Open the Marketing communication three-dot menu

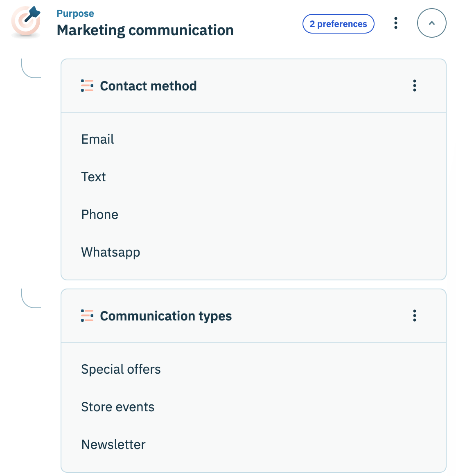pos(395,23)
